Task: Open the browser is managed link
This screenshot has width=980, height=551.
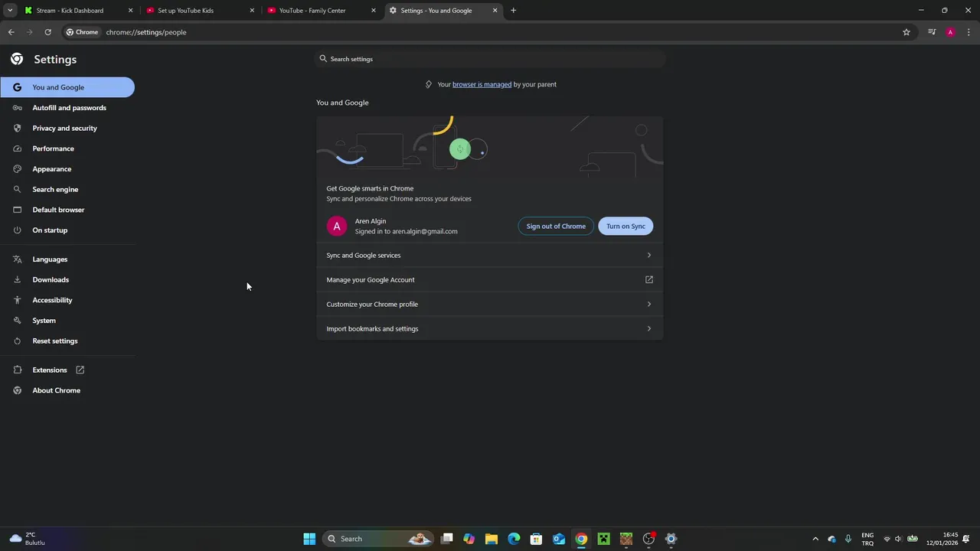Action: [482, 84]
